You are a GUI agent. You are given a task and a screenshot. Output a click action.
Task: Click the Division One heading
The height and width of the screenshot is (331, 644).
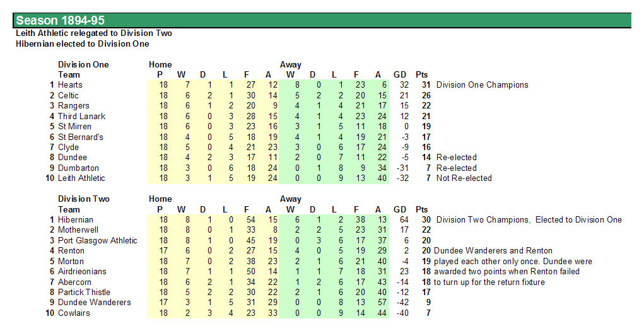[83, 64]
